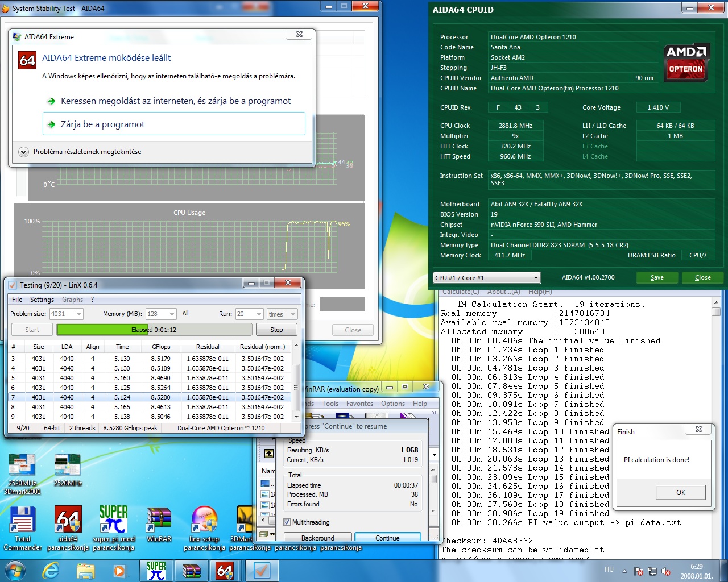Image resolution: width=728 pixels, height=582 pixels.
Task: Open the 2520MHz 3Dmark2001 screenshot thumbnail
Action: pyautogui.click(x=22, y=474)
